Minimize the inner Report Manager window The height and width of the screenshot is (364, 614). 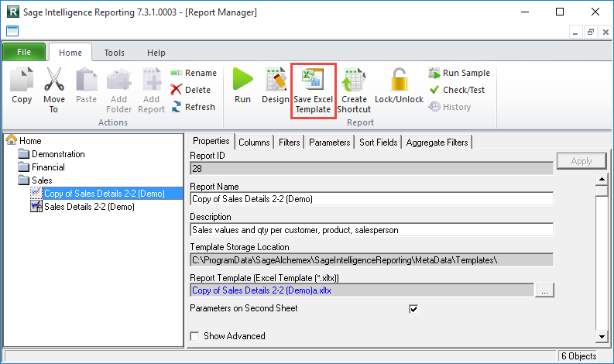pyautogui.click(x=575, y=32)
